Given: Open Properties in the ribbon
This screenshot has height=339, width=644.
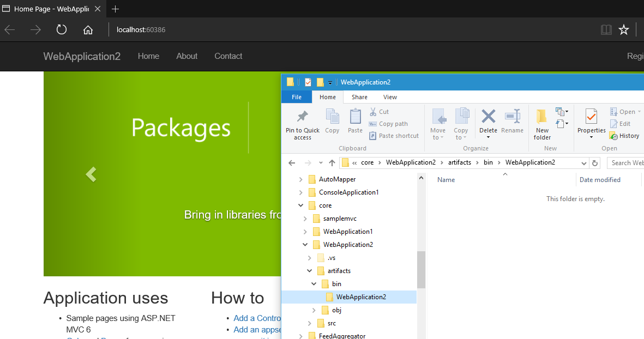Looking at the screenshot, I should (591, 117).
